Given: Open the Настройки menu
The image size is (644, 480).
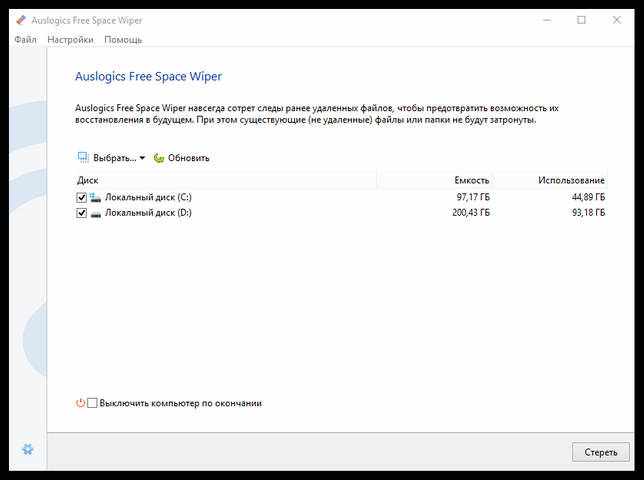Looking at the screenshot, I should pyautogui.click(x=70, y=40).
